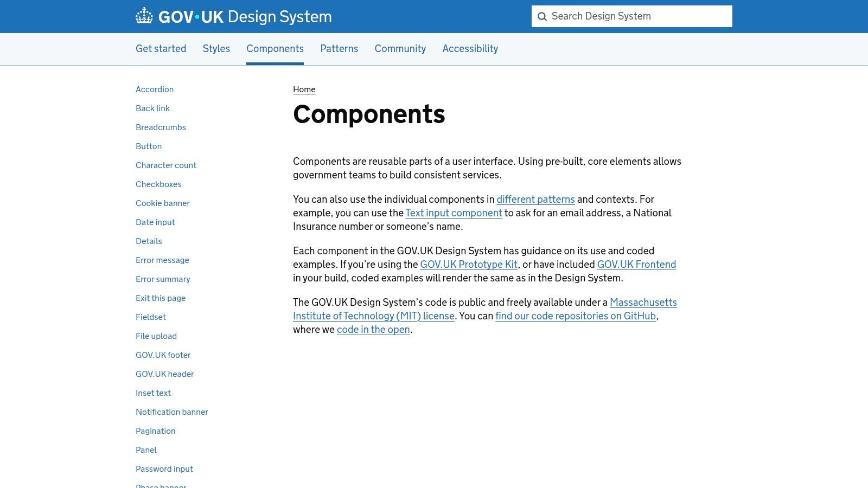Open Exit this page component

161,298
